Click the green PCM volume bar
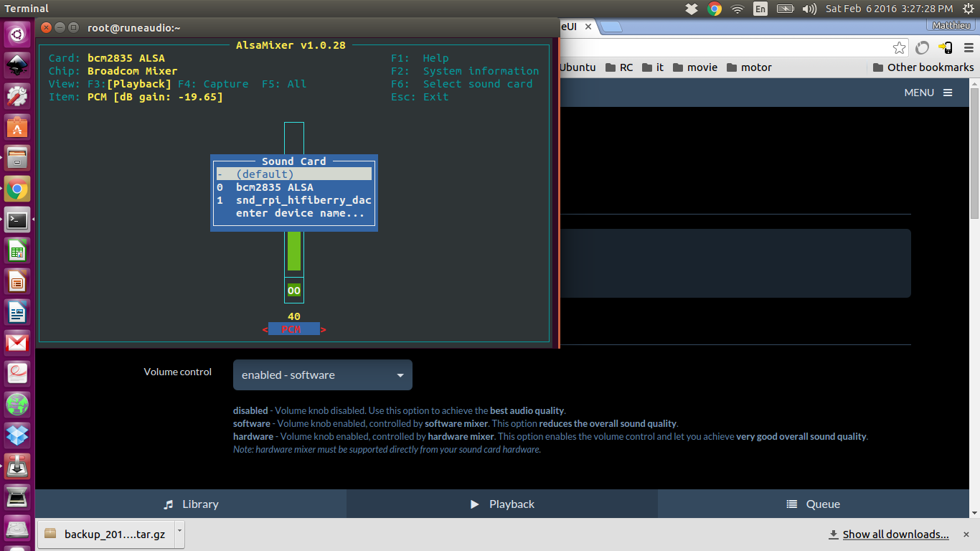 click(294, 250)
